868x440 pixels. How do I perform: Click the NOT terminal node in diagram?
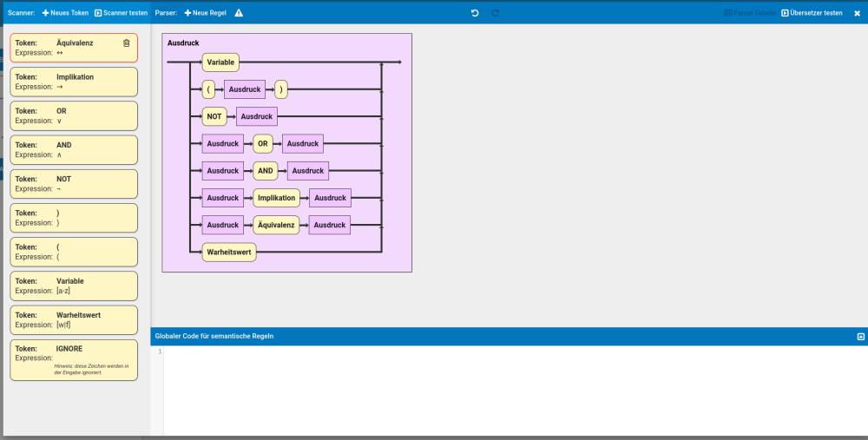click(214, 117)
